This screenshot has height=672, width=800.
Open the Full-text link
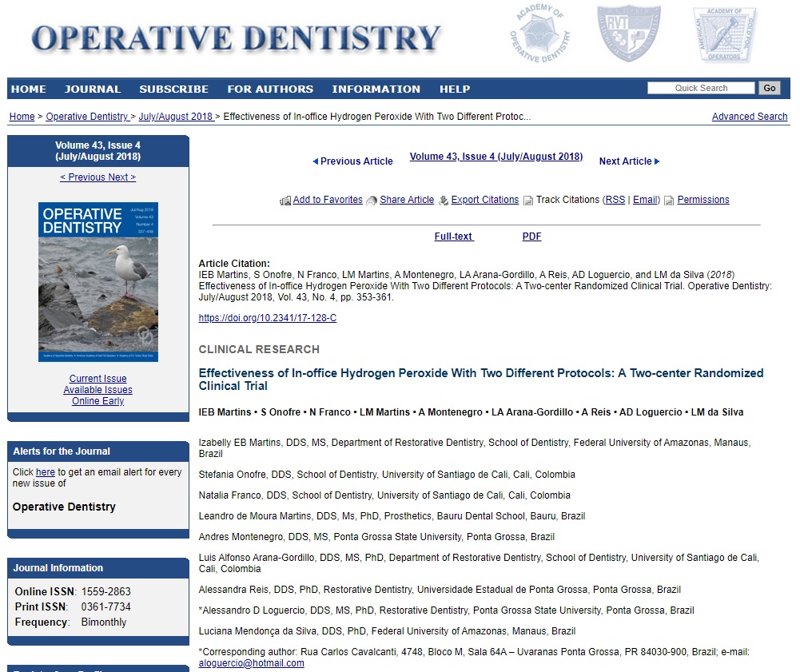point(453,237)
